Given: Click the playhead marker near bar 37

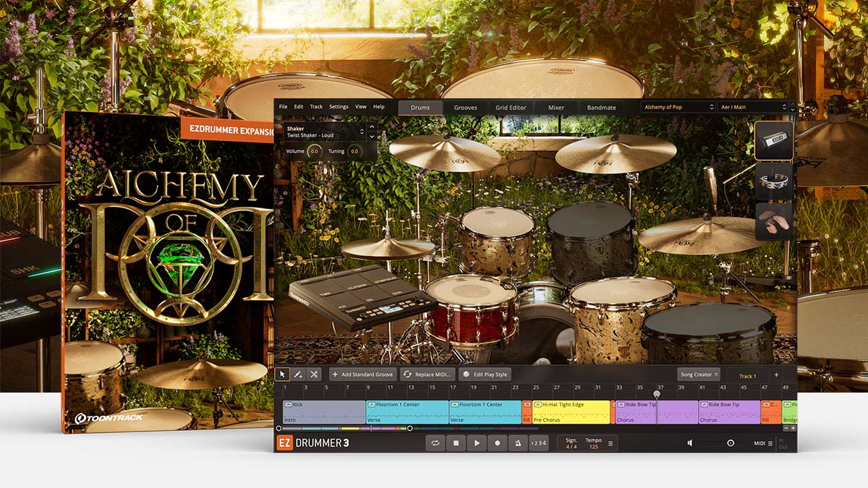Looking at the screenshot, I should [657, 395].
